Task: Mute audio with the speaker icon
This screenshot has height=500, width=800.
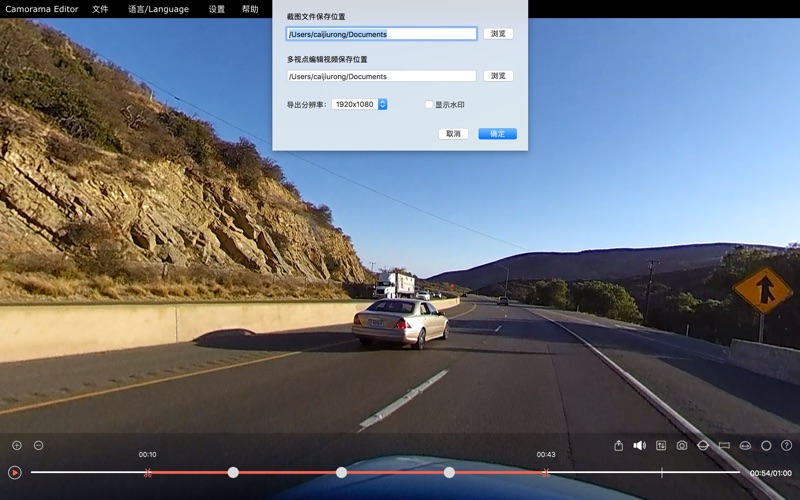Action: pos(639,445)
